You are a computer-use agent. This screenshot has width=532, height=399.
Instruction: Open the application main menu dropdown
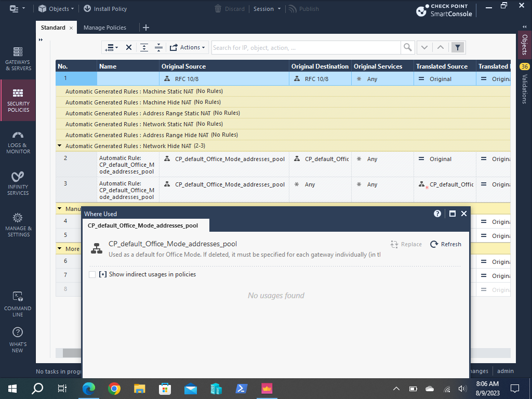click(17, 9)
